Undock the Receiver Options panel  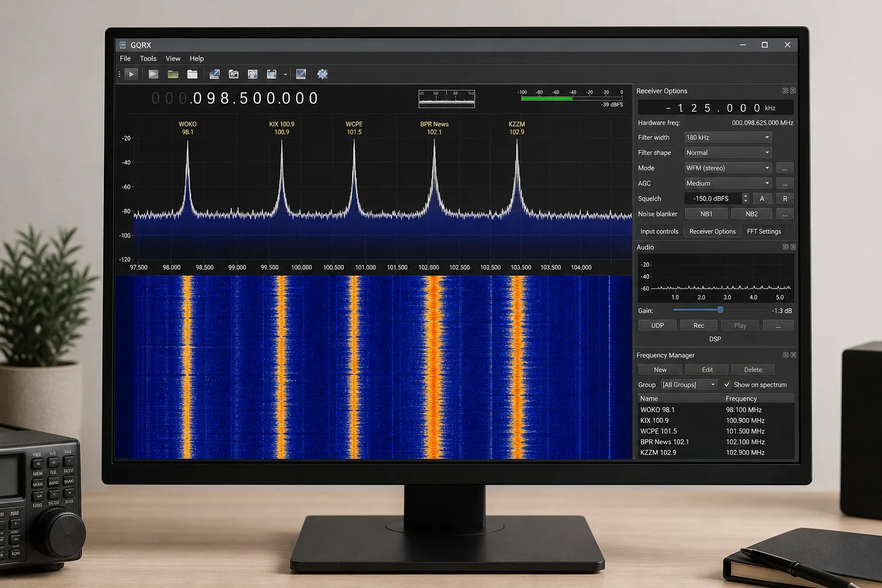(x=786, y=91)
